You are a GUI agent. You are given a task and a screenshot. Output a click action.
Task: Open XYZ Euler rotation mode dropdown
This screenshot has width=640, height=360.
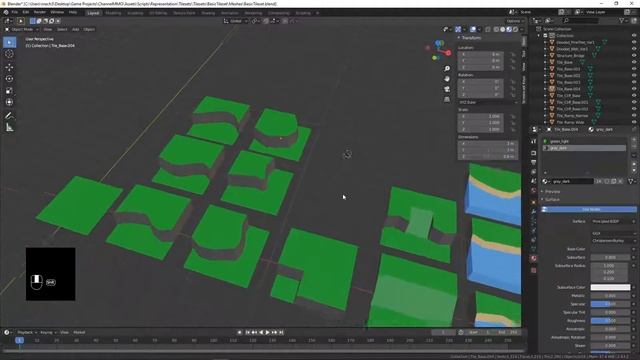click(488, 102)
